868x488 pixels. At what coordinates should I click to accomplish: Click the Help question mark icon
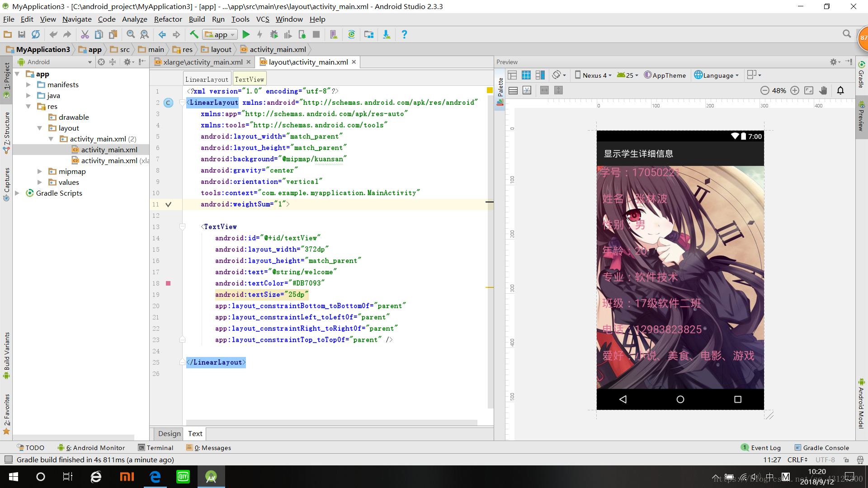[404, 34]
